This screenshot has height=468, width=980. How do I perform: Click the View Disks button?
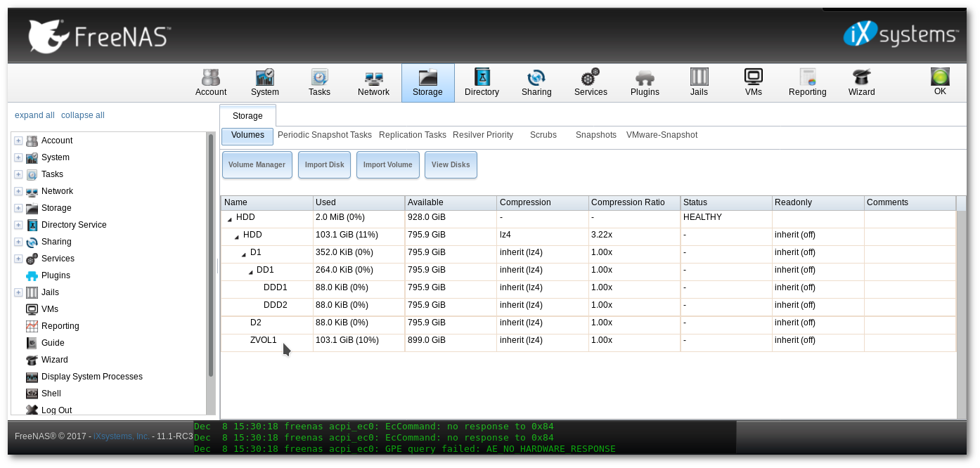click(x=451, y=165)
